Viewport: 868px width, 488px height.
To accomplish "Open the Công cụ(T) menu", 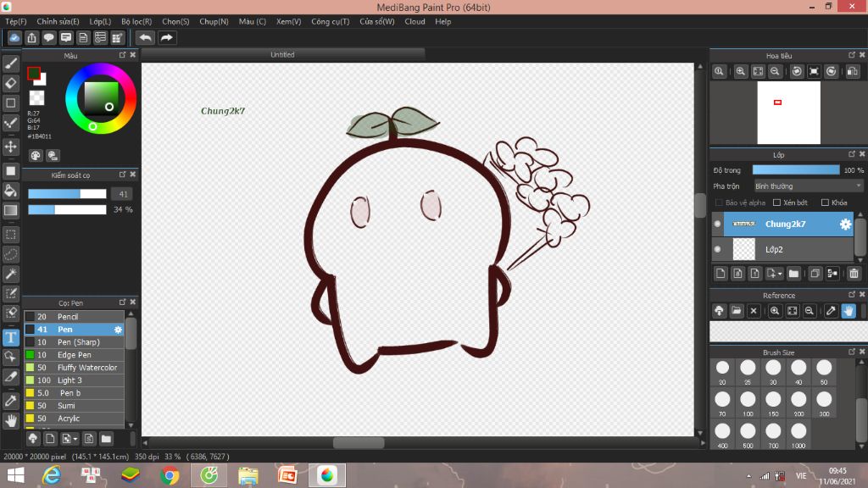I will (331, 21).
